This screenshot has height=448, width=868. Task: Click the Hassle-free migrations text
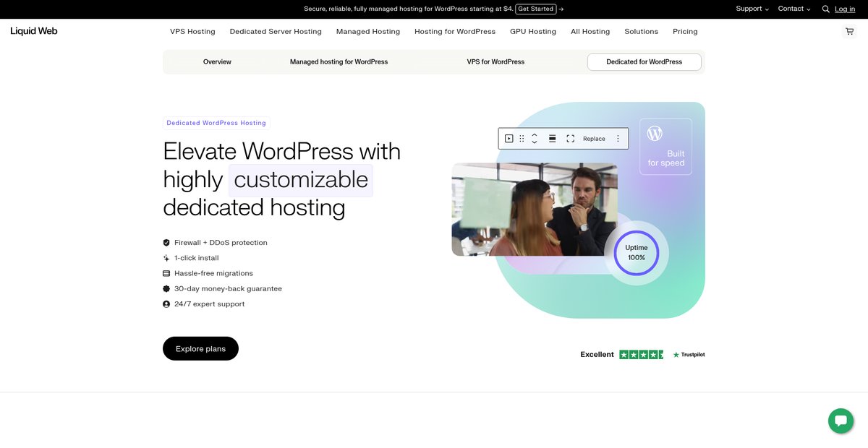pos(213,273)
